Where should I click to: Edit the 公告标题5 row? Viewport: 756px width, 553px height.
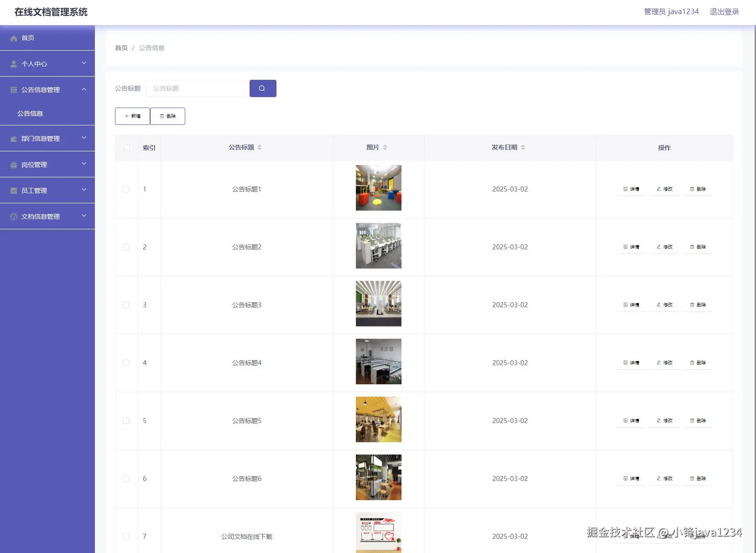[664, 421]
